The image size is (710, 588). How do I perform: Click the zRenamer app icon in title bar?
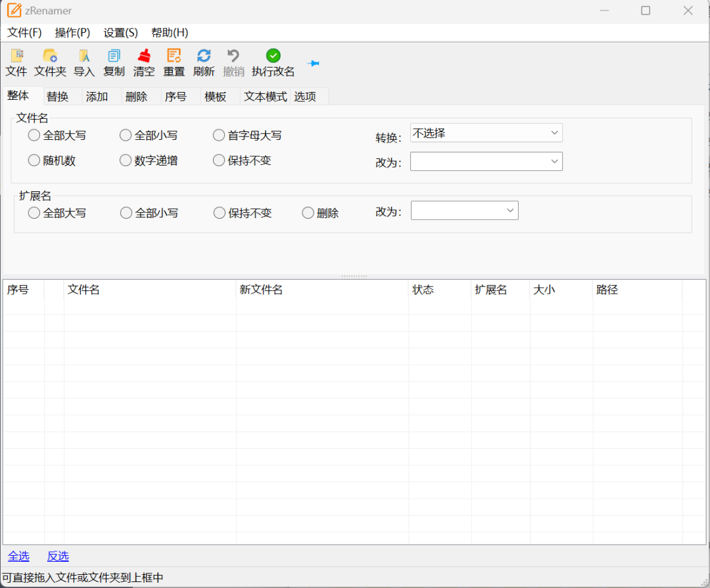[x=14, y=11]
